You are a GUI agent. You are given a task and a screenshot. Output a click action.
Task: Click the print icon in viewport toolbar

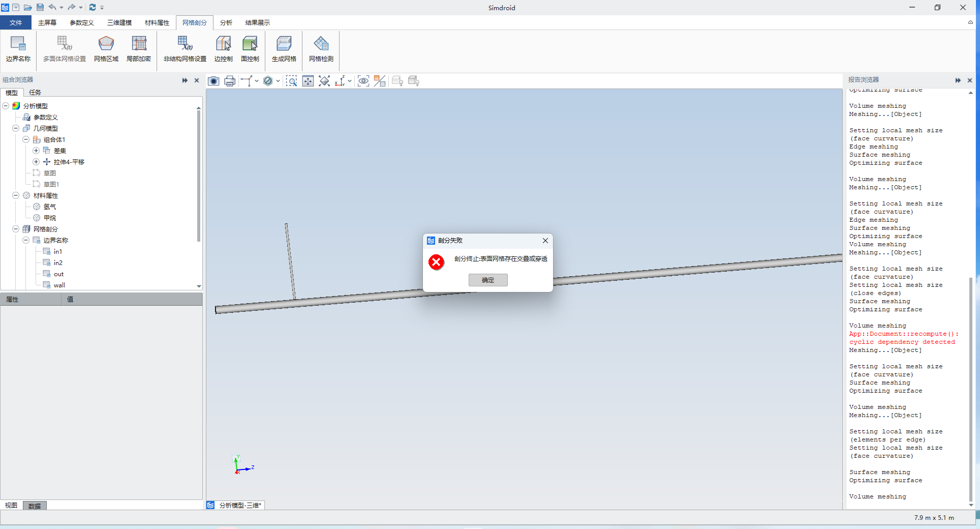(x=230, y=81)
